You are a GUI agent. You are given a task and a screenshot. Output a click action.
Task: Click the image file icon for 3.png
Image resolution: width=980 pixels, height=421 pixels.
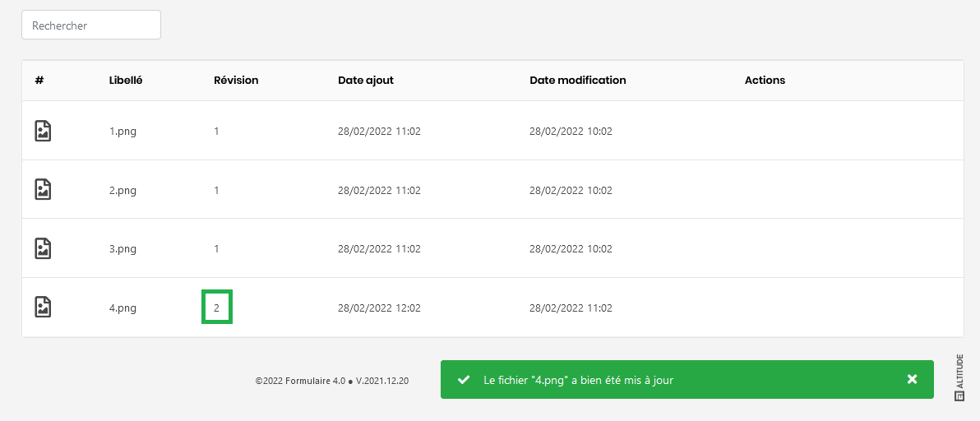[x=43, y=248]
